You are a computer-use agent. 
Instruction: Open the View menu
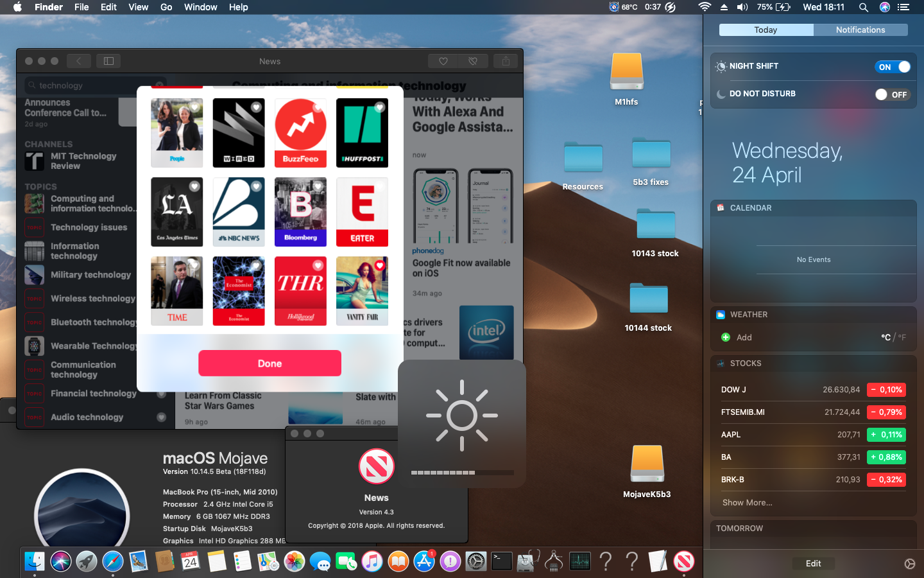click(x=139, y=7)
